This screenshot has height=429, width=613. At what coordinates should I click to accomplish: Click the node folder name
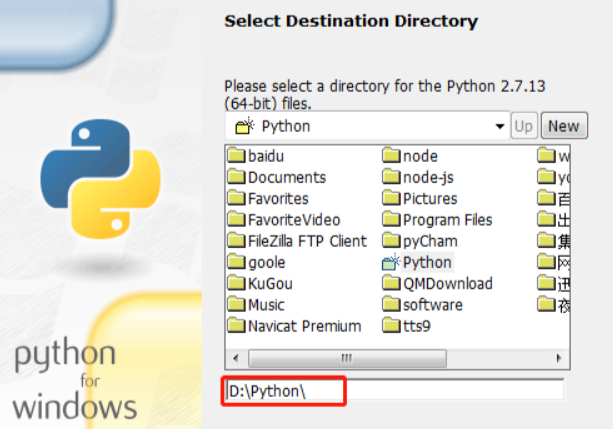click(420, 156)
